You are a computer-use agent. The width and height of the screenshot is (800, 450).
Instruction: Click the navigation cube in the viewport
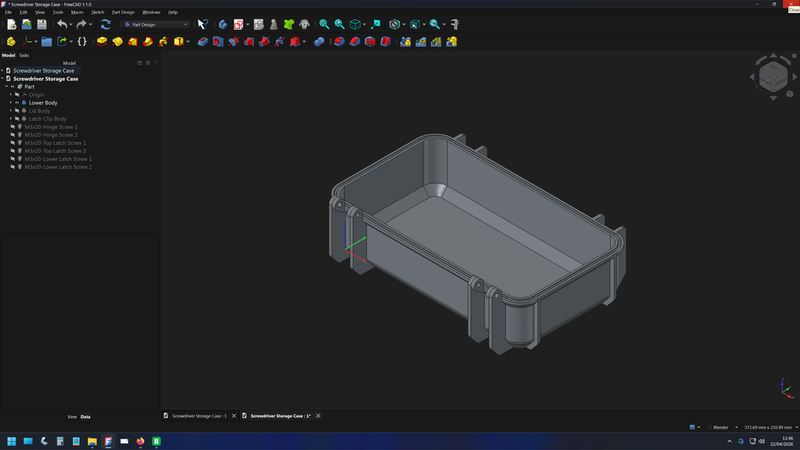click(x=772, y=78)
